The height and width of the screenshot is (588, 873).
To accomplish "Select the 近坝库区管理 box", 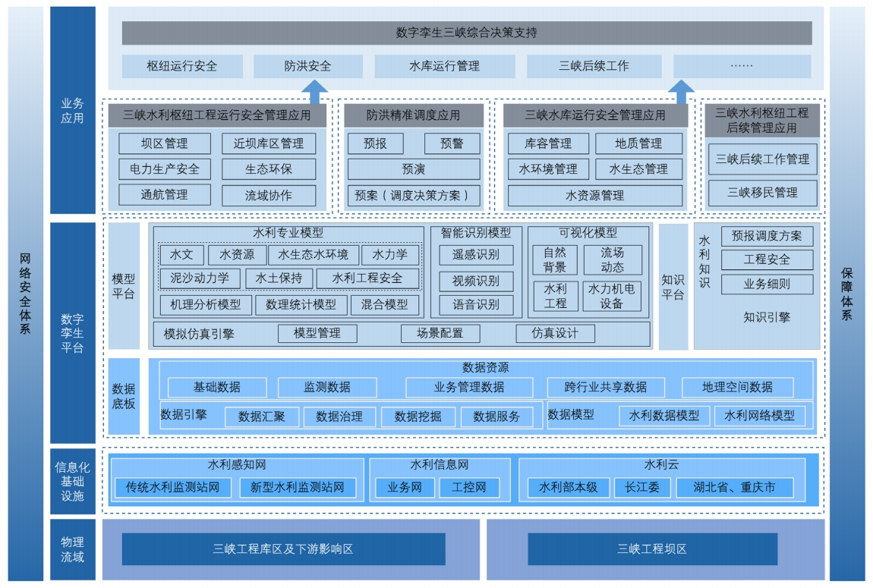I will pyautogui.click(x=269, y=143).
